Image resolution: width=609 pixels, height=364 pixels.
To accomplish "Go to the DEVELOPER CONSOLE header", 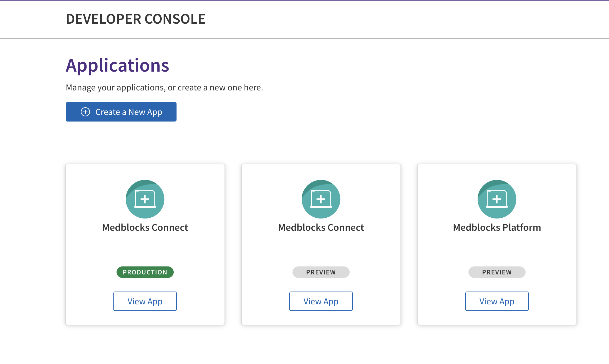I will click(136, 19).
